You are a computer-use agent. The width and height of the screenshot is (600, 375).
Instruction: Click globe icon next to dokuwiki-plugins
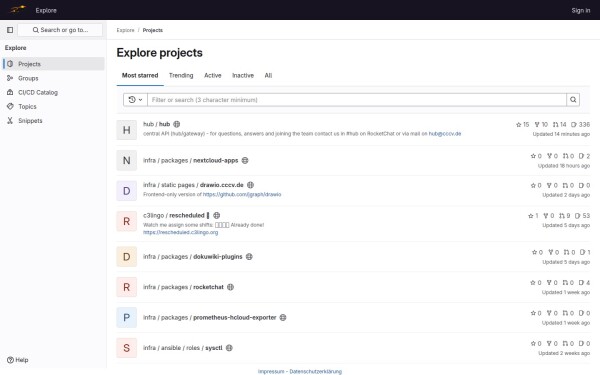click(x=249, y=256)
